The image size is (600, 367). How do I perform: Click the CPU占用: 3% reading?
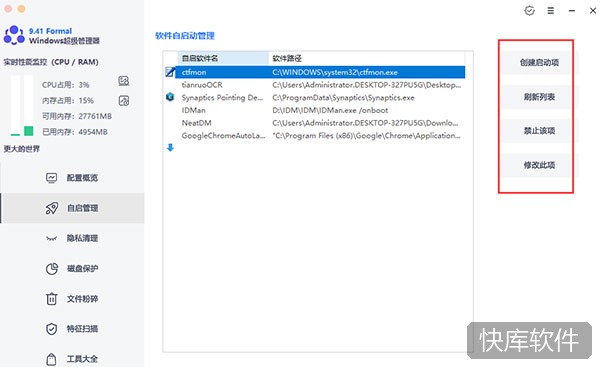point(66,85)
